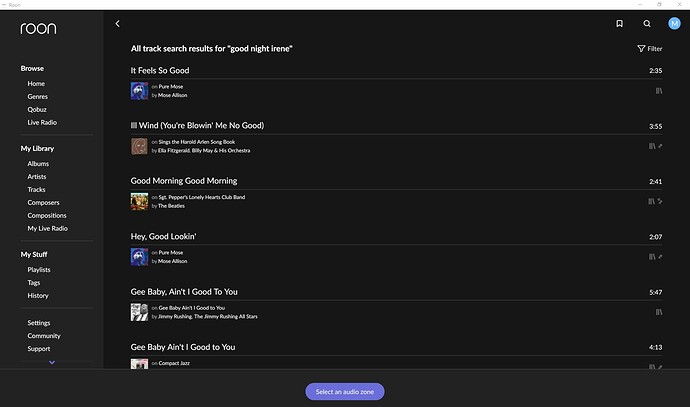Open Sings the Harold Arlen Song Book album link

[197, 142]
